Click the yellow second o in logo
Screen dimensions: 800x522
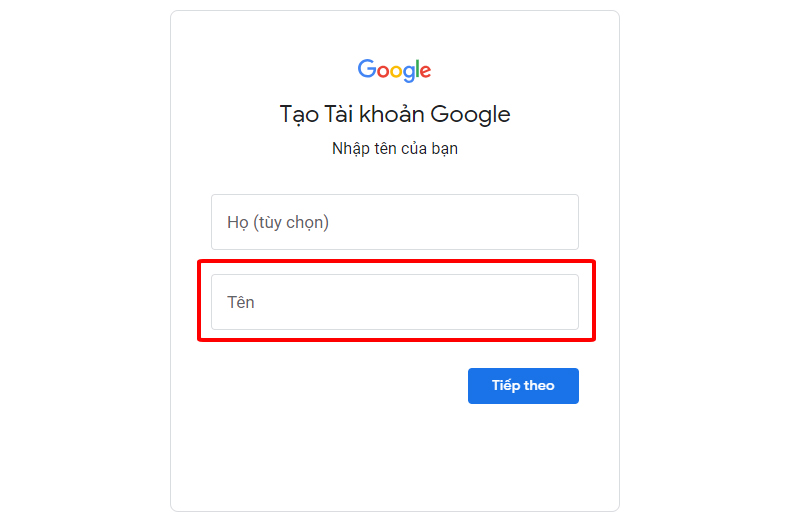click(397, 71)
